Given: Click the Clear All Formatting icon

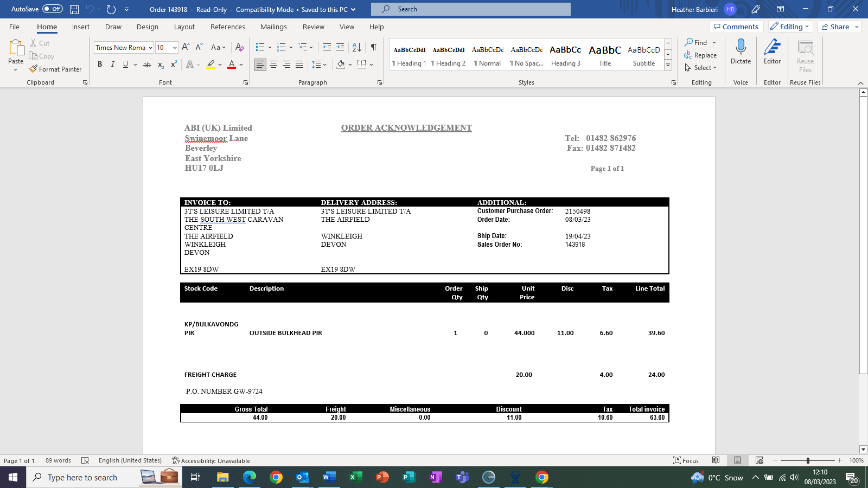Looking at the screenshot, I should coord(239,47).
